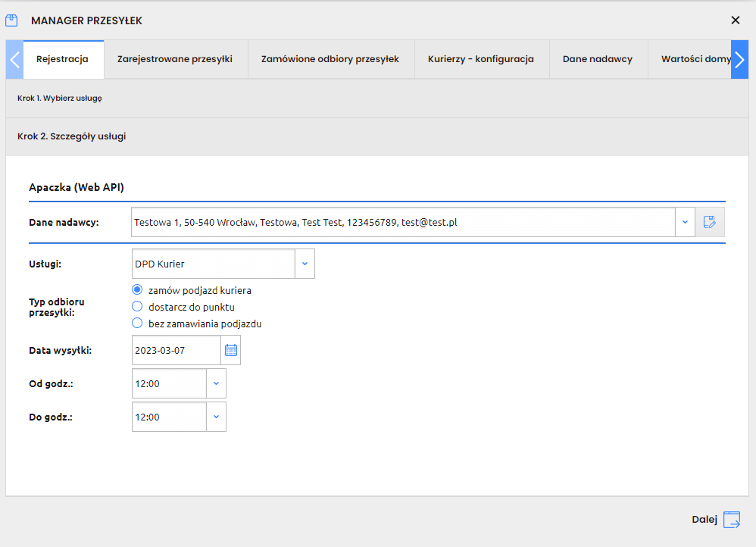
Task: Open the Zamówione odbiory przesyłek tab
Action: pyautogui.click(x=330, y=59)
